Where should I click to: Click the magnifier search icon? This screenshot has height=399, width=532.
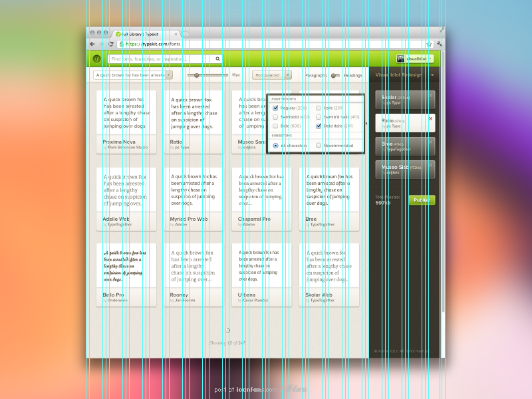[x=217, y=59]
